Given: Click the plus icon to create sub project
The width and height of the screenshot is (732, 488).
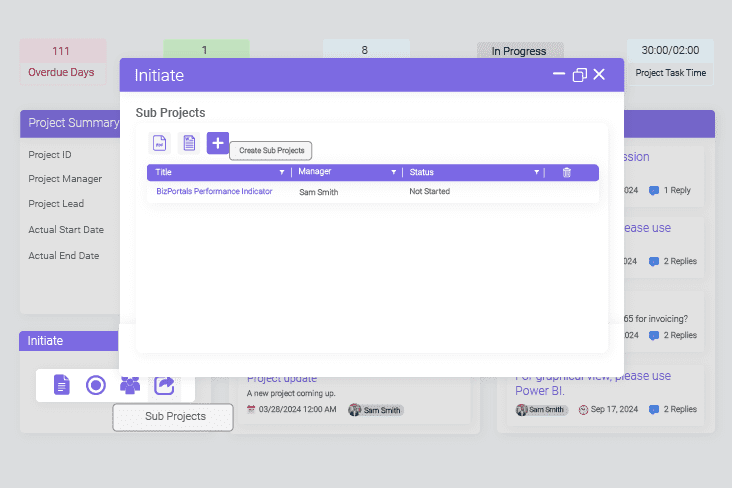Looking at the screenshot, I should (218, 143).
